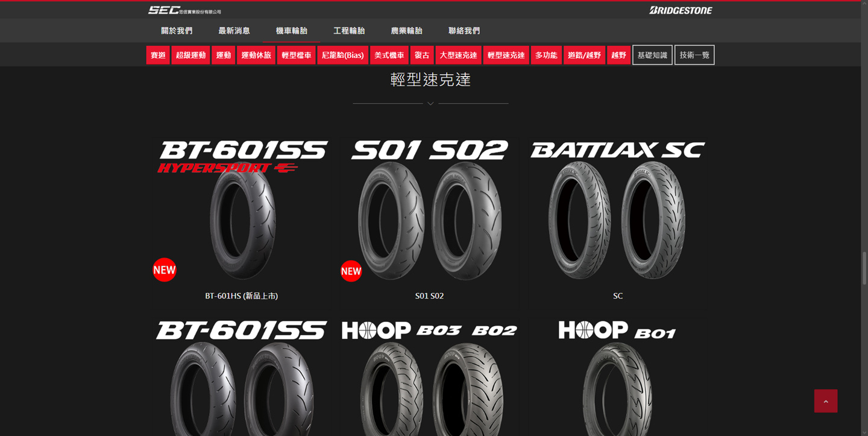Open the 基礎知識 outlined button

[x=652, y=55]
